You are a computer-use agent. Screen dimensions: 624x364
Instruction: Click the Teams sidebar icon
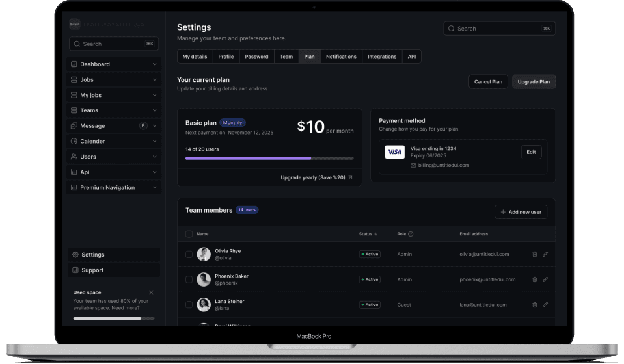(x=74, y=110)
